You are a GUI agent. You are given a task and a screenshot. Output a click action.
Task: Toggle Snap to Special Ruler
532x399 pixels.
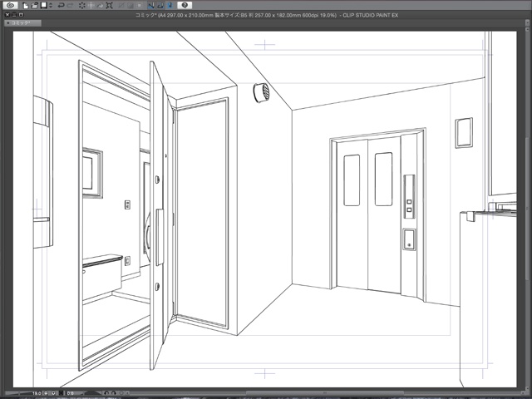point(160,6)
